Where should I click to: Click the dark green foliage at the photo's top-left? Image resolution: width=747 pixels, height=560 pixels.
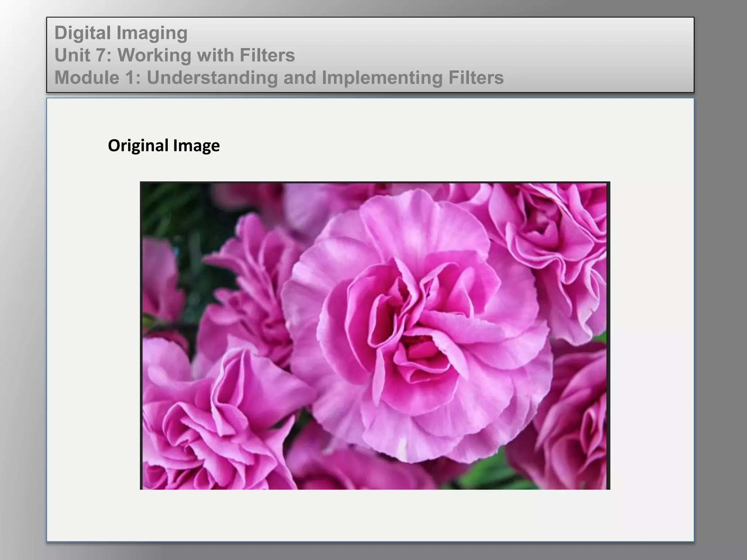pyautogui.click(x=171, y=211)
